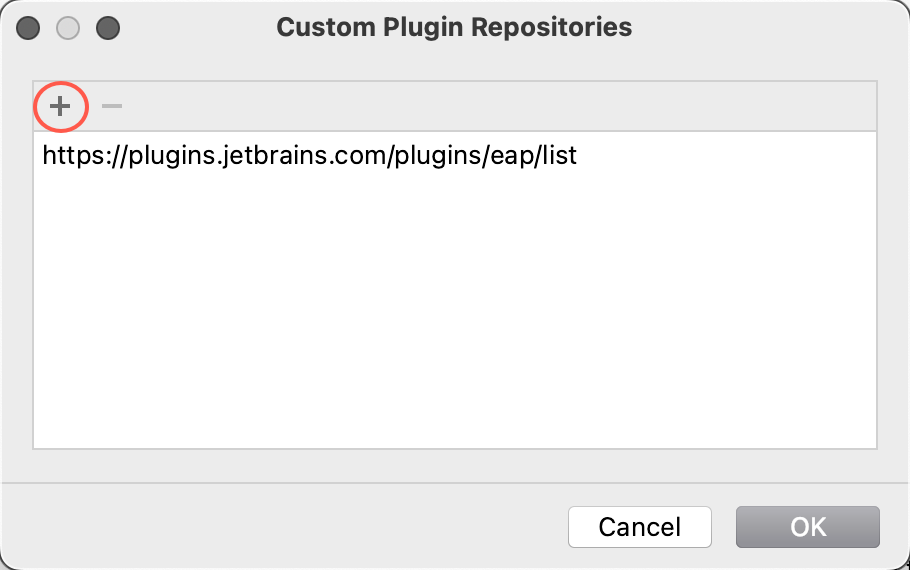910x570 pixels.
Task: Click the toolbar strip beside the minus icon
Action: 499,106
